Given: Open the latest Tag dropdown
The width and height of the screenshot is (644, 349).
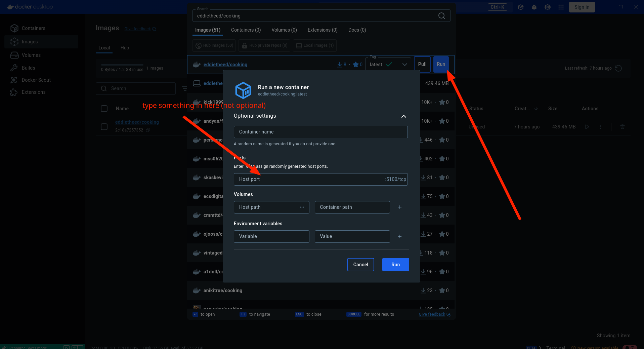Looking at the screenshot, I should (x=388, y=64).
